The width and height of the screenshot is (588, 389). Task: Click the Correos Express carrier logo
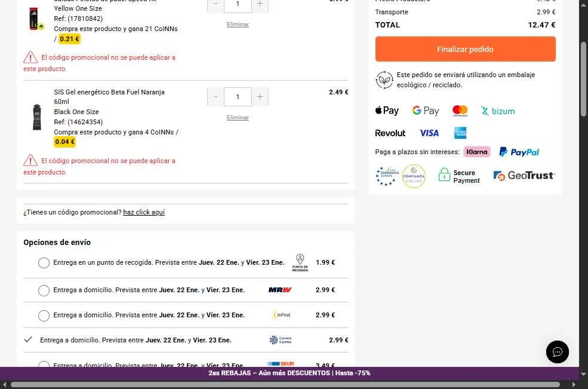point(281,340)
